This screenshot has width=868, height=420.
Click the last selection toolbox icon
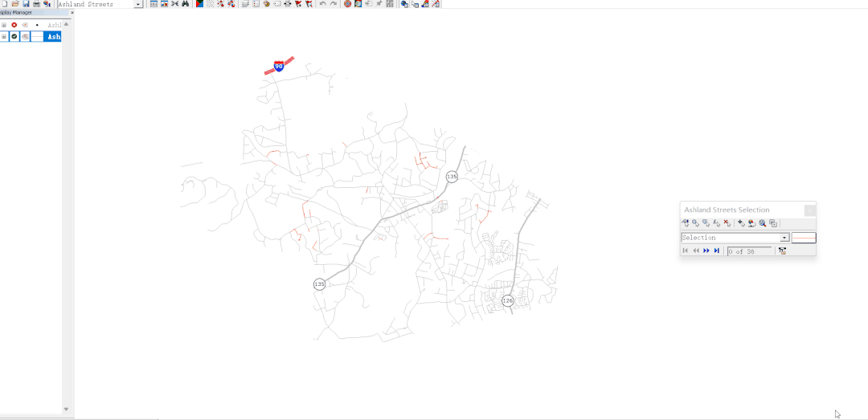(x=773, y=223)
